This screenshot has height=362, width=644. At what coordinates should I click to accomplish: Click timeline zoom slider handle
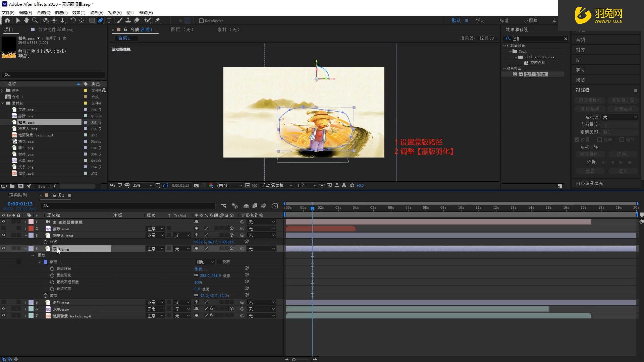coord(294,359)
